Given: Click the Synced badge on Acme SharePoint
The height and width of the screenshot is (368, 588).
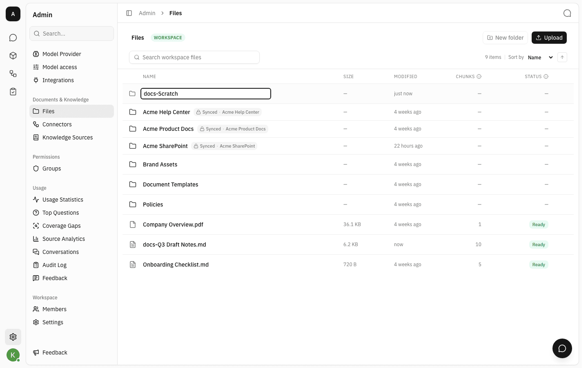Looking at the screenshot, I should (224, 146).
